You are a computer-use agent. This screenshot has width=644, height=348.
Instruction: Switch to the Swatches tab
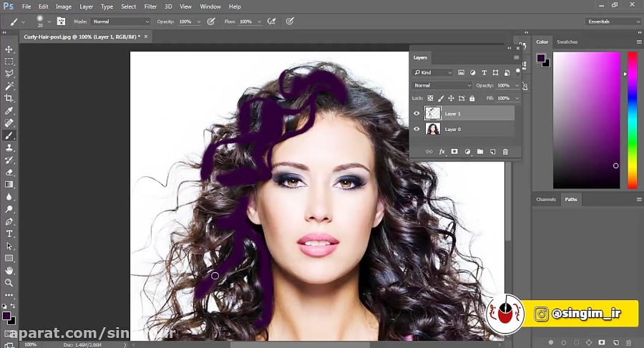click(x=567, y=42)
